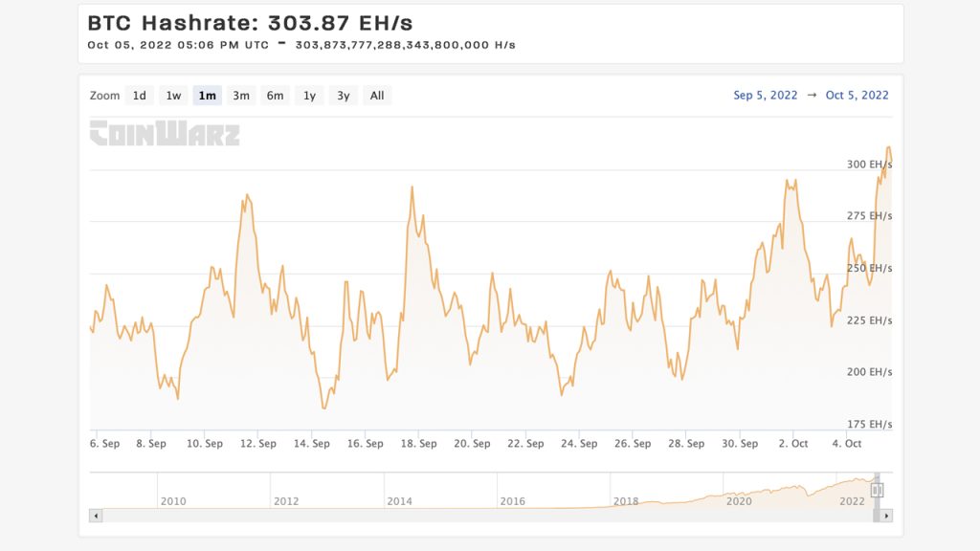Click the 12. Sep axis label
980x551 pixels.
[258, 444]
